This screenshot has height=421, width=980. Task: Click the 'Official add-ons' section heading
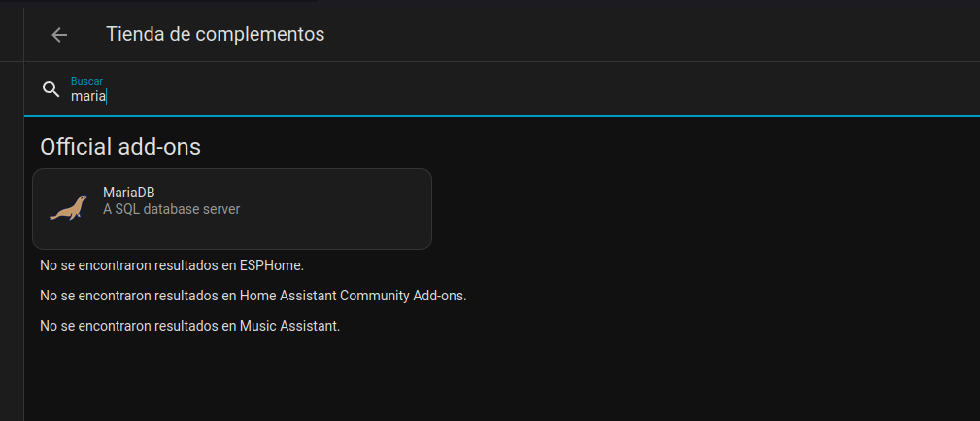pyautogui.click(x=120, y=147)
